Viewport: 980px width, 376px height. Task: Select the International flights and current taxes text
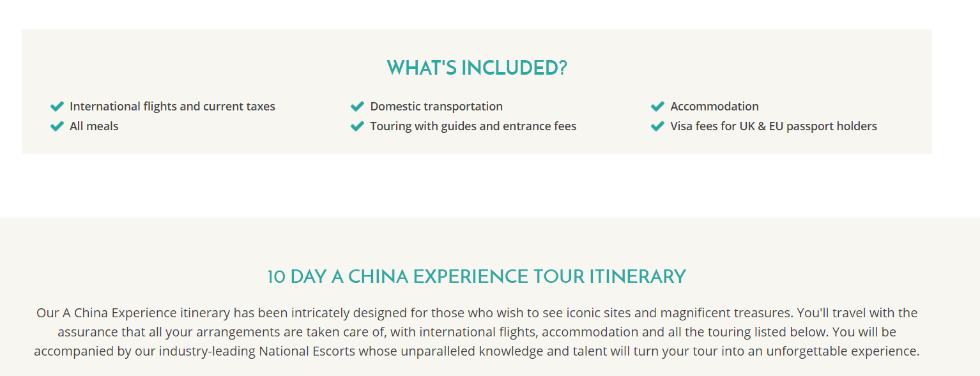coord(172,107)
